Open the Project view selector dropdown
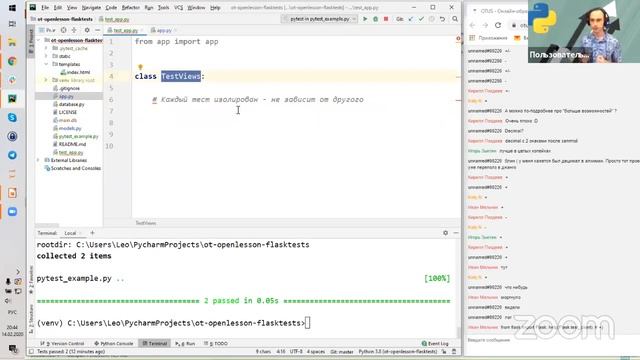The image size is (640, 360). 47,30
